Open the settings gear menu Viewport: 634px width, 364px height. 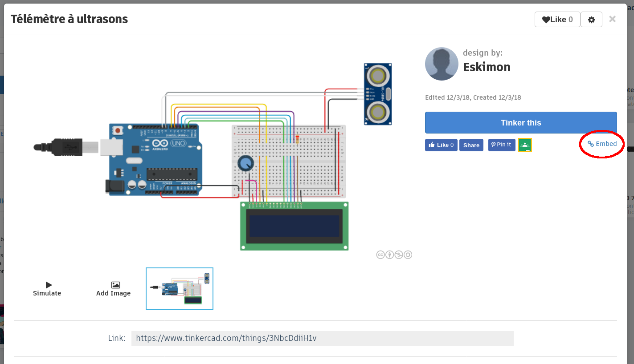click(591, 19)
